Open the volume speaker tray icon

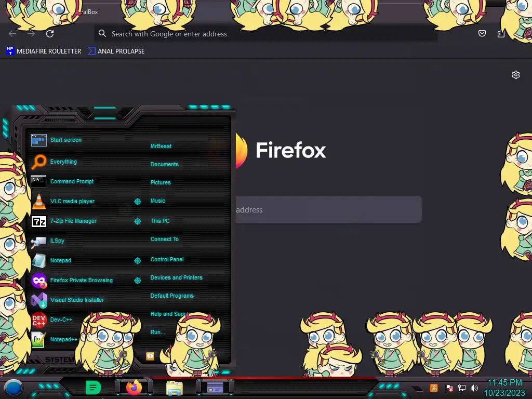pyautogui.click(x=474, y=388)
